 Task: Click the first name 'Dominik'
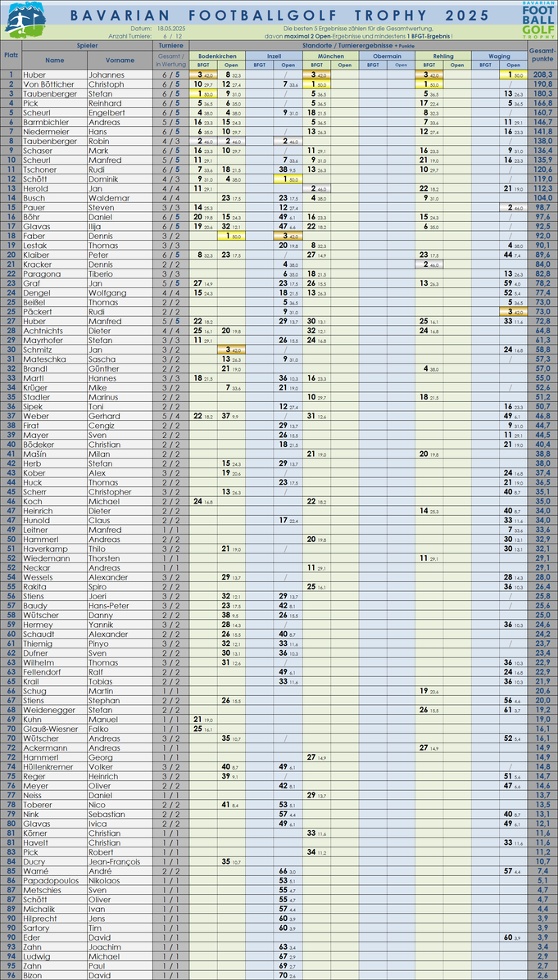click(105, 180)
